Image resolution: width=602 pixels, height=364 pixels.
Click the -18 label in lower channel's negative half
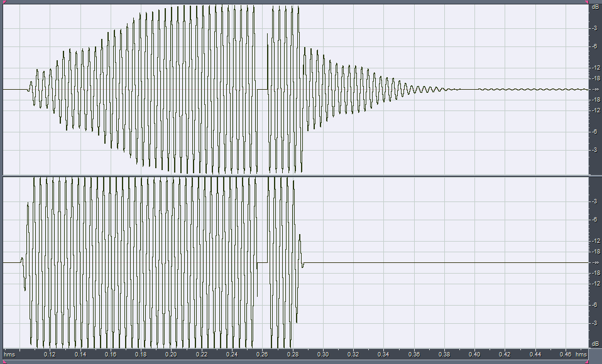[x=596, y=273]
